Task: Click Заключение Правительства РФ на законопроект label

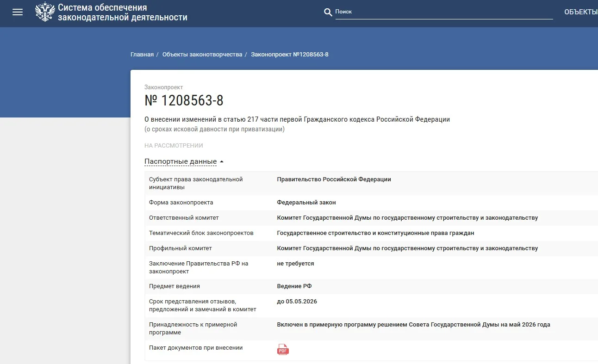Action: coord(199,267)
